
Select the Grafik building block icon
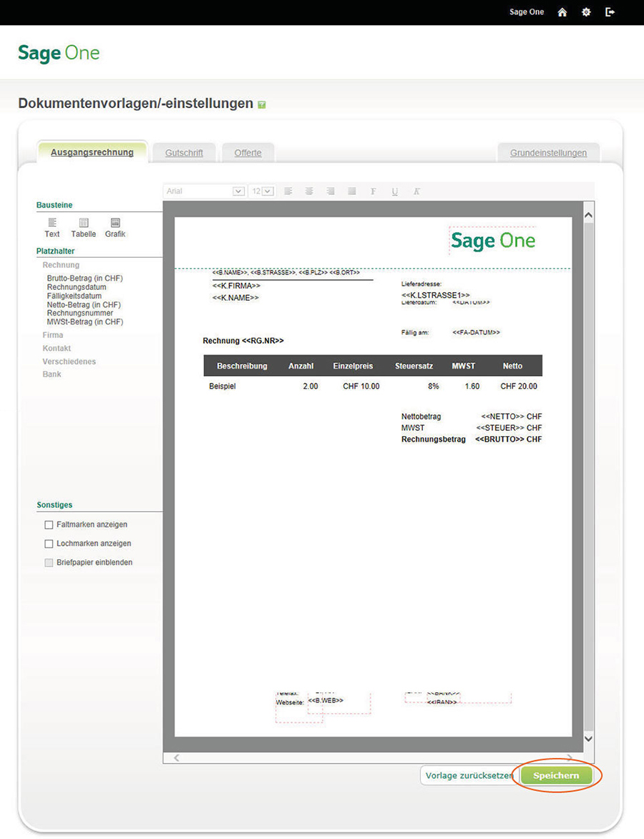[115, 223]
